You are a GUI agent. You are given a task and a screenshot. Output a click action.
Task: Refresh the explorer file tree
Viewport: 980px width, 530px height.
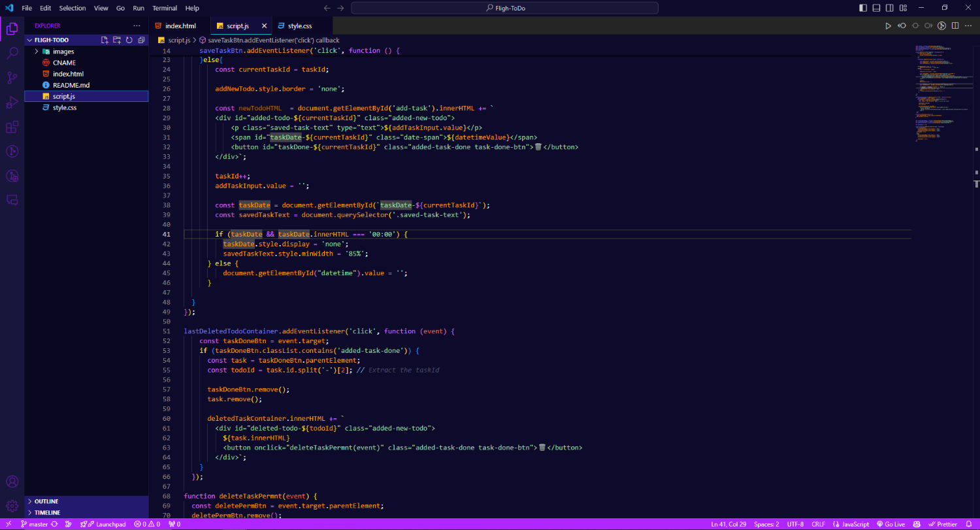(x=129, y=40)
